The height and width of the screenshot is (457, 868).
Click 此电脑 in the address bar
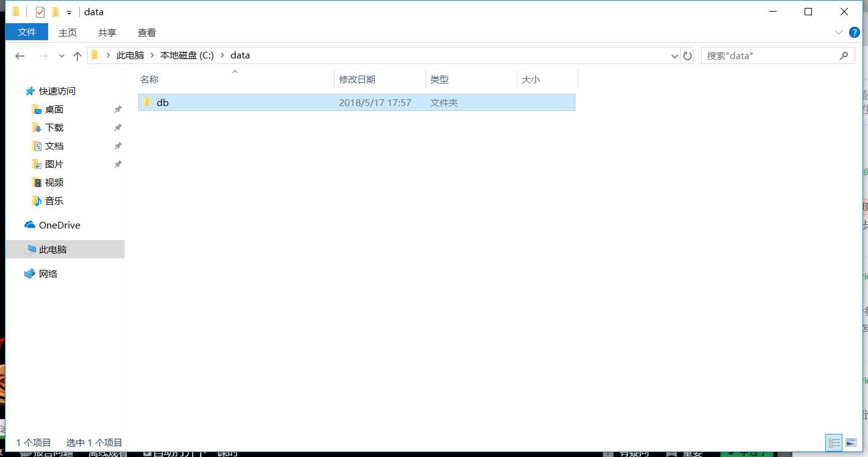pos(130,55)
